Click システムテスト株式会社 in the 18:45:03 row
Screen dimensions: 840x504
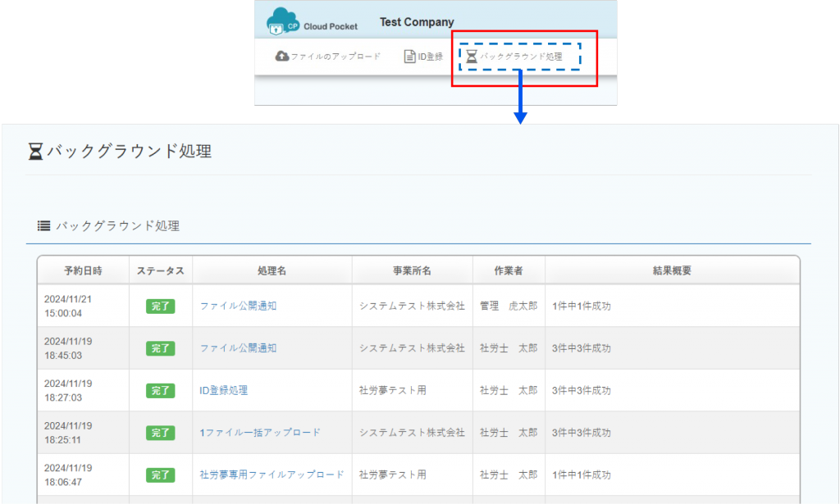(412, 348)
